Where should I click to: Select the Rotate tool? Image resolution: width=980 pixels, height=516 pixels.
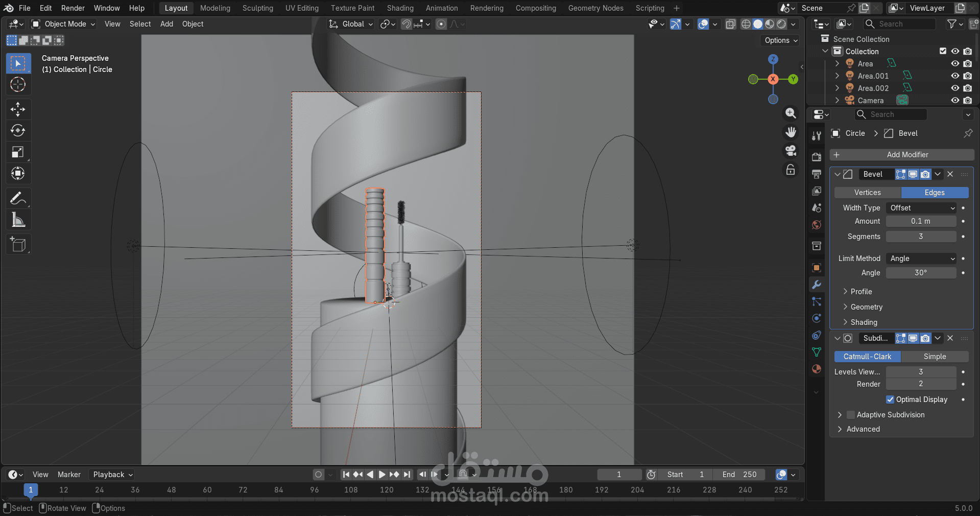pyautogui.click(x=18, y=131)
